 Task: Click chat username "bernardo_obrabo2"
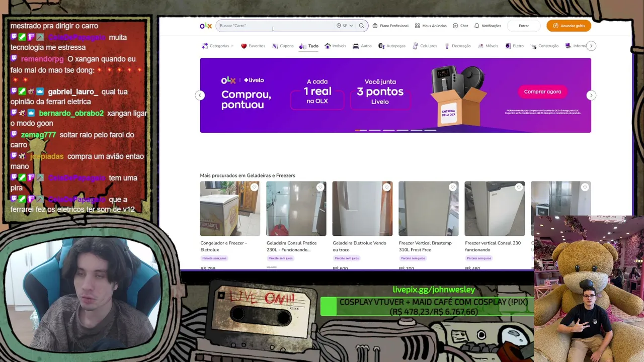(71, 113)
